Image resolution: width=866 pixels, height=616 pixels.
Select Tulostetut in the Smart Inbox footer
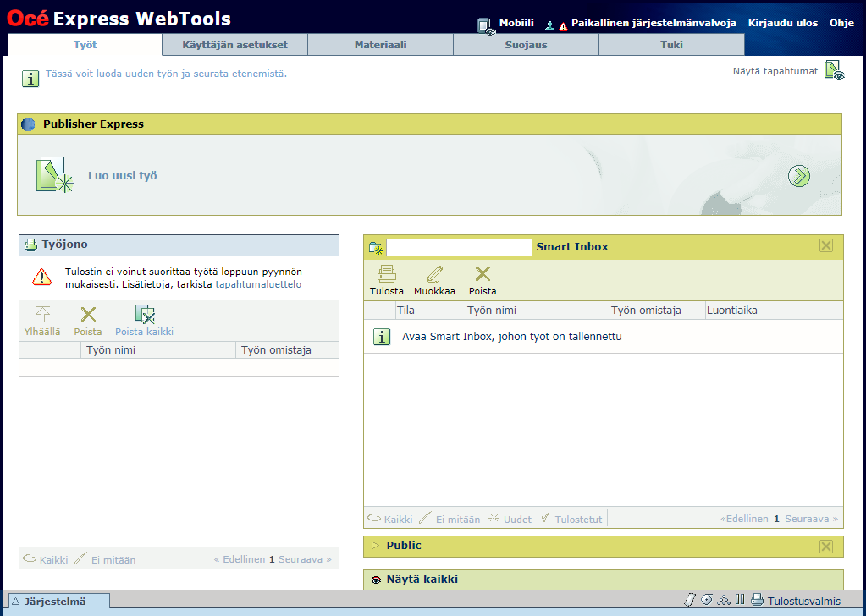coord(578,520)
